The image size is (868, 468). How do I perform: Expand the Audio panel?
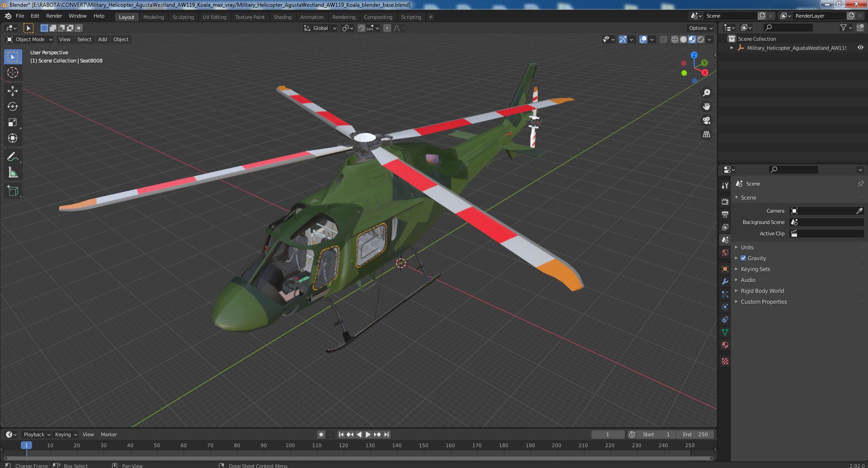coord(748,280)
